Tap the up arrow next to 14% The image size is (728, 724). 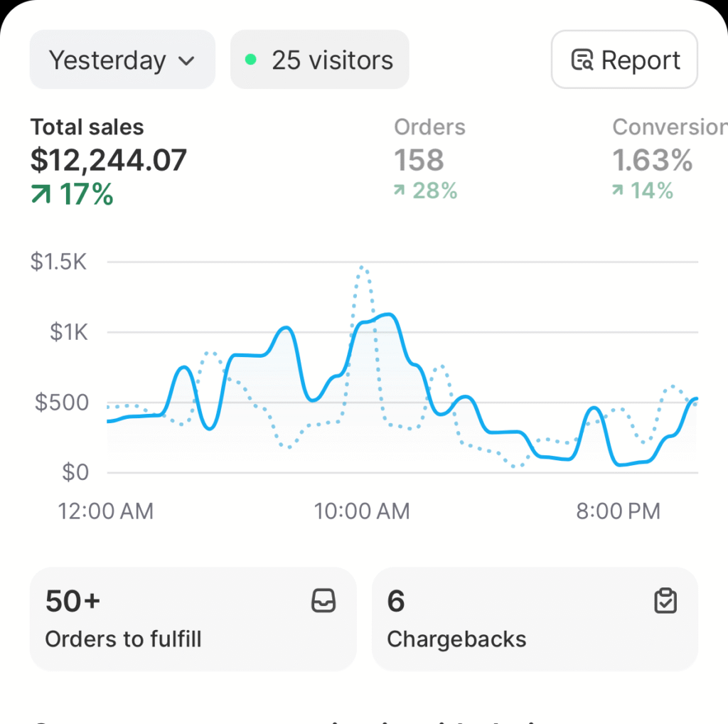pyautogui.click(x=619, y=191)
